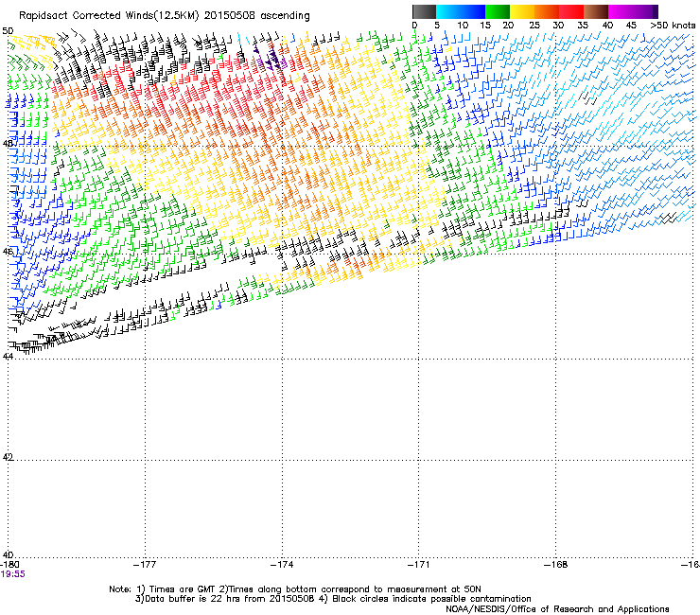Screen dimensions: 700x615
Task: Click the magenta 40-45 knots legend swatch
Action: 621,11
